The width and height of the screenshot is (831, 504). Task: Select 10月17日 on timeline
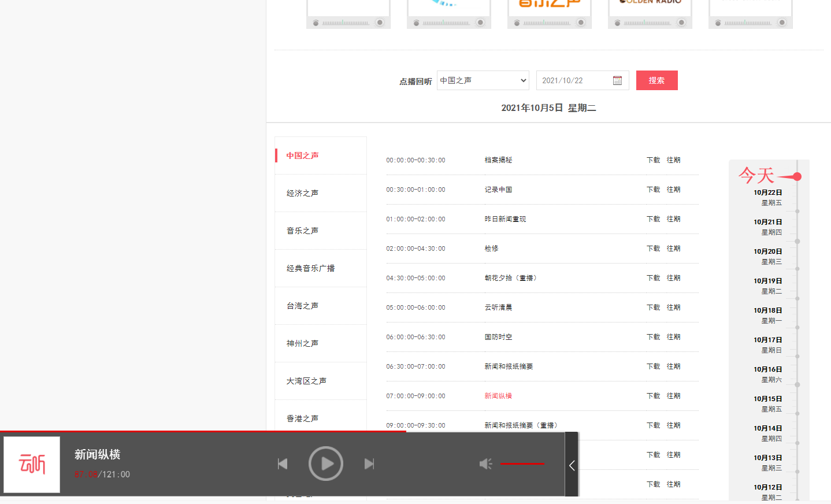tap(767, 344)
